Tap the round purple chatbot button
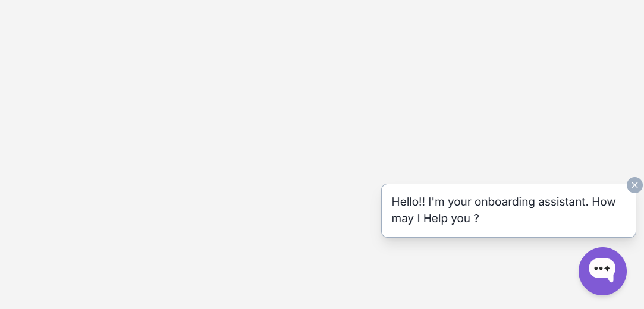Viewport: 644px width, 309px height. (602, 271)
